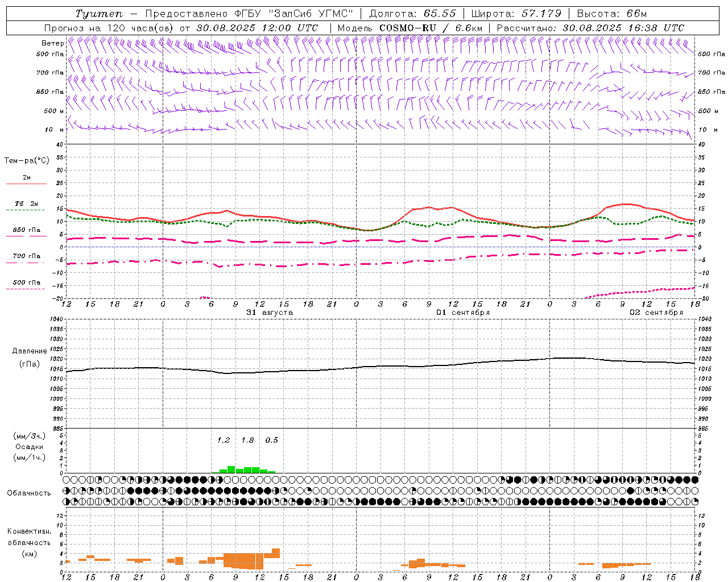Screen dimensions: 728x582
Task: Click the "02 сентября" date label
Action: [656, 313]
